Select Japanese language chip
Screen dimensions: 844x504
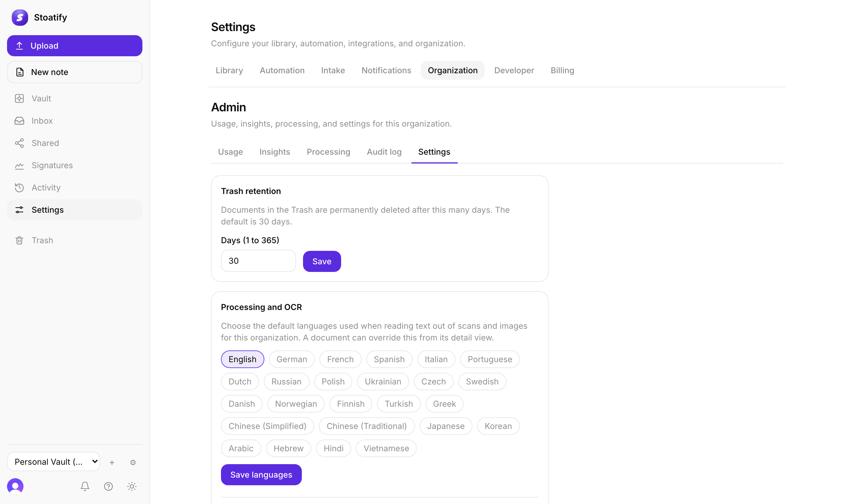(x=446, y=426)
